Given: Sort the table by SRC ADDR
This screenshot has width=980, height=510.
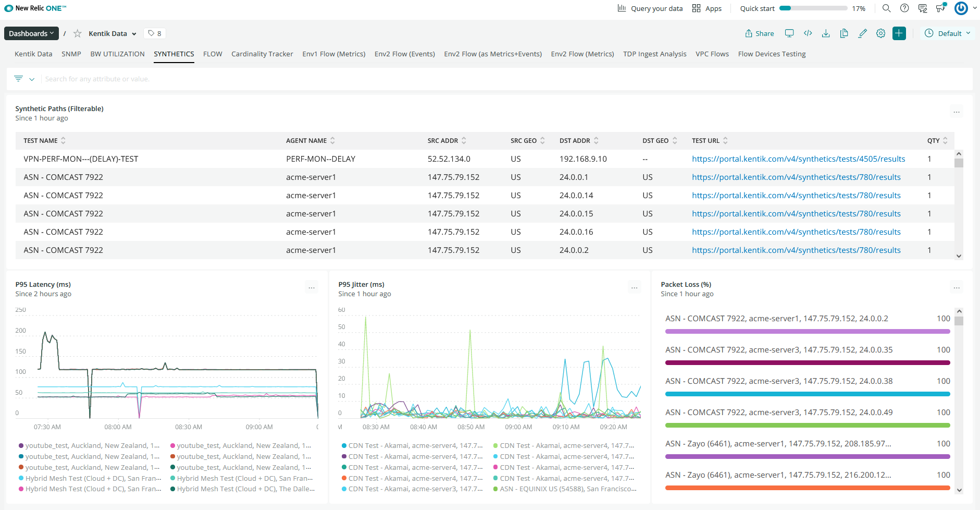Looking at the screenshot, I should [x=447, y=141].
